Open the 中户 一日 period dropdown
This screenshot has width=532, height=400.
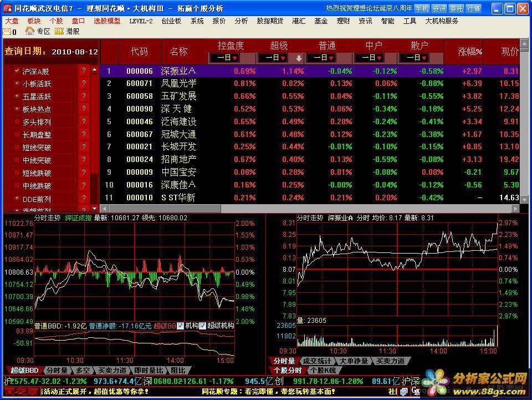tap(369, 58)
